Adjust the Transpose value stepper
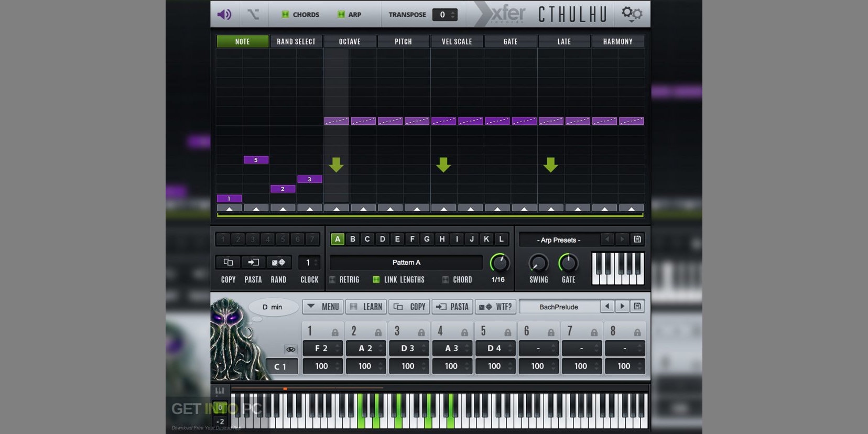Viewport: 868px width, 434px height. point(453,15)
